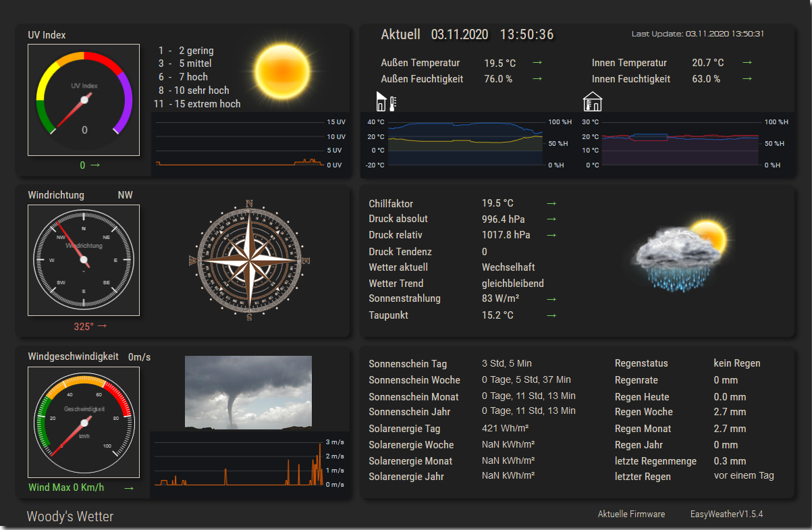
Task: Click the green arrow next to Außen Temperatur
Action: (537, 63)
